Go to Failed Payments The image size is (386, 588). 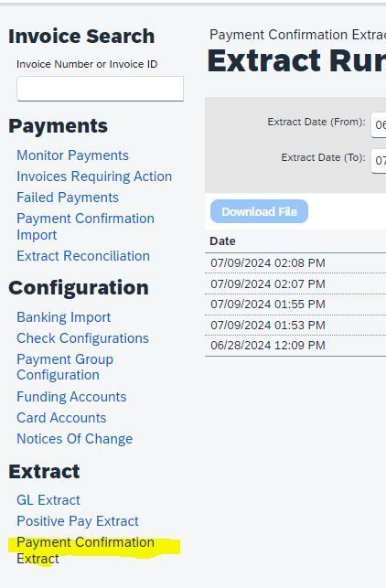tap(68, 198)
